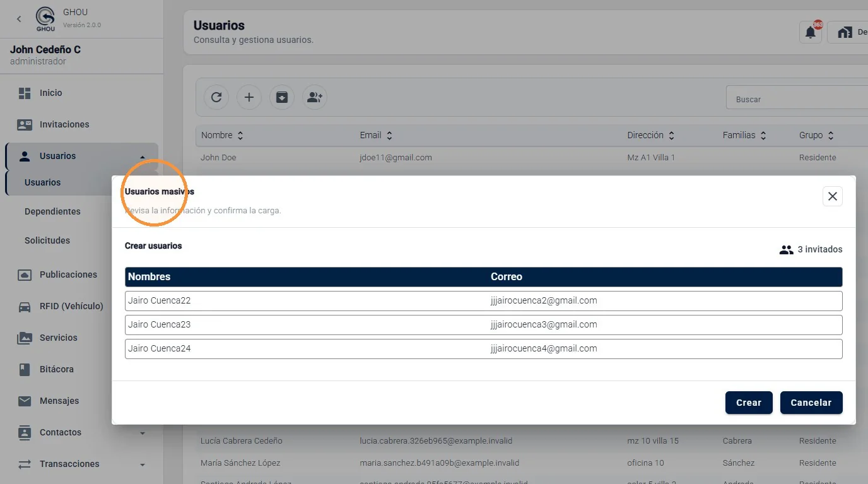Select the Jairo Cuenca22 row

point(483,300)
